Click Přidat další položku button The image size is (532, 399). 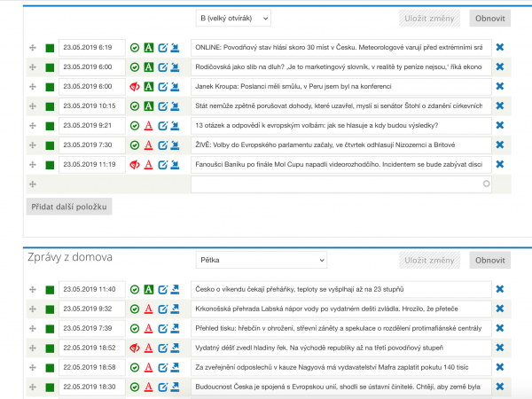pyautogui.click(x=69, y=207)
